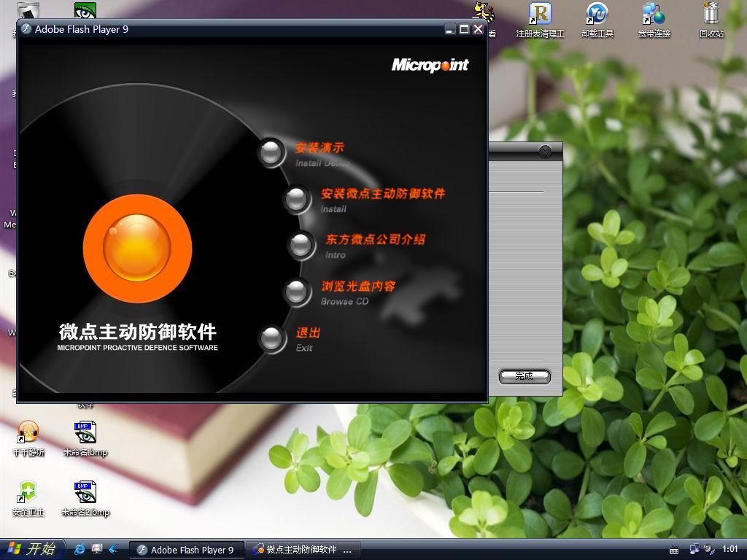Open the 回收站 recycle bin icon
747x560 pixels.
711,21
